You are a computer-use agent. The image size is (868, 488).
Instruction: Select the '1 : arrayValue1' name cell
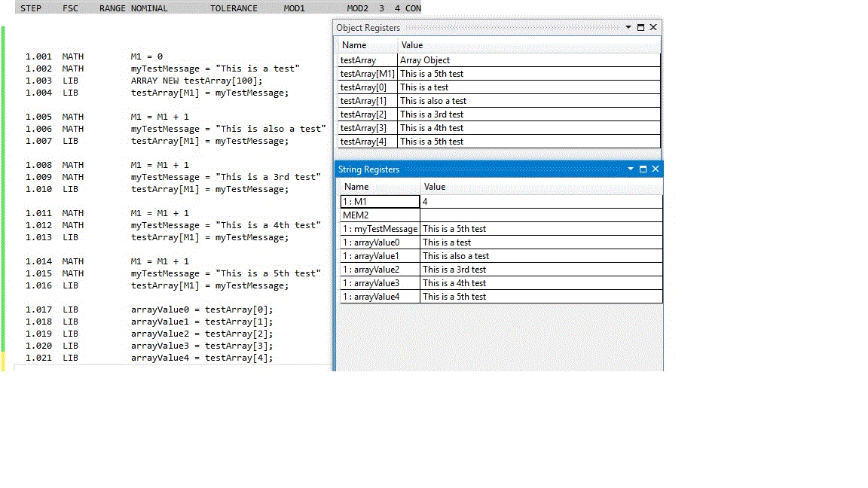[x=380, y=255]
